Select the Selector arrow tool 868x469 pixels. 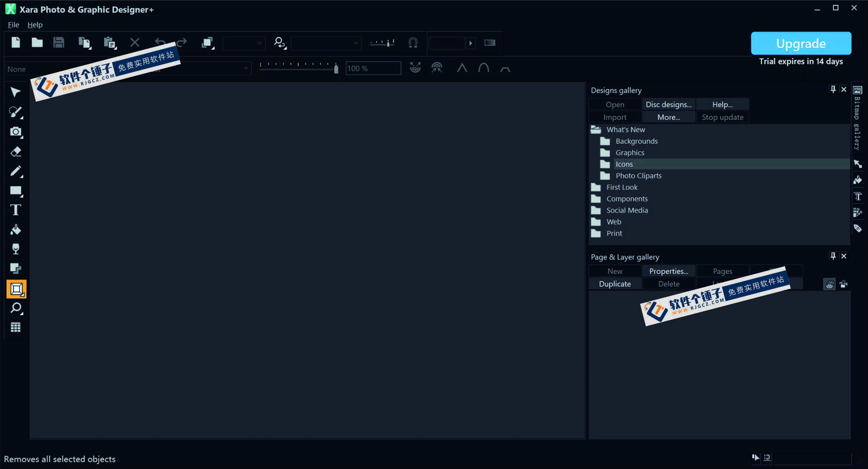pyautogui.click(x=16, y=92)
